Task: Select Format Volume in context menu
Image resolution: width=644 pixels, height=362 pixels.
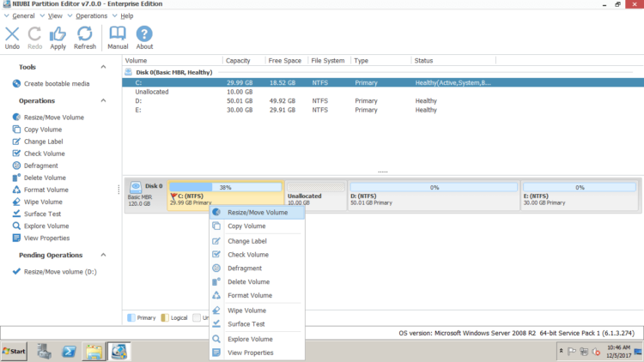Action: tap(249, 295)
